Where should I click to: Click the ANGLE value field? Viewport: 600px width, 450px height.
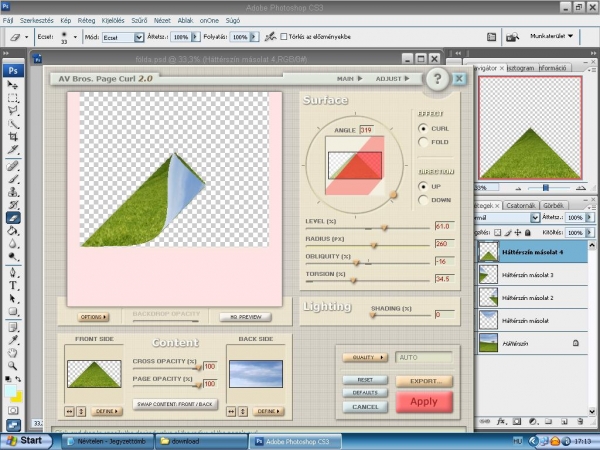tap(367, 130)
